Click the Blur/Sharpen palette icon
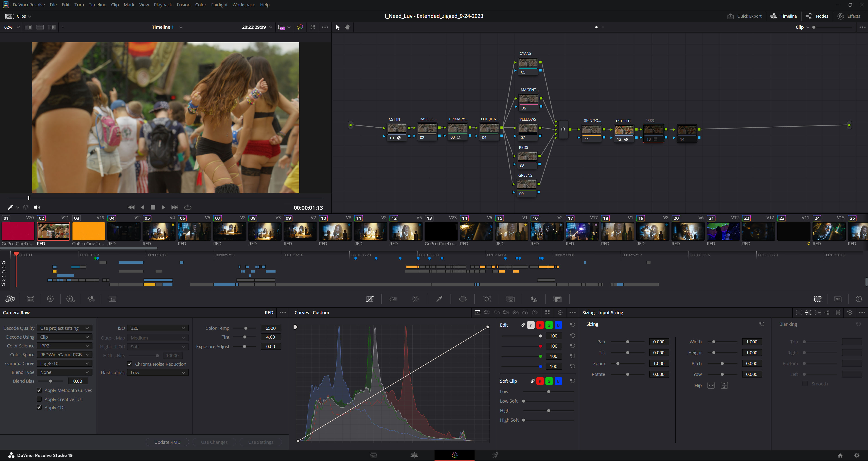 [x=533, y=299]
